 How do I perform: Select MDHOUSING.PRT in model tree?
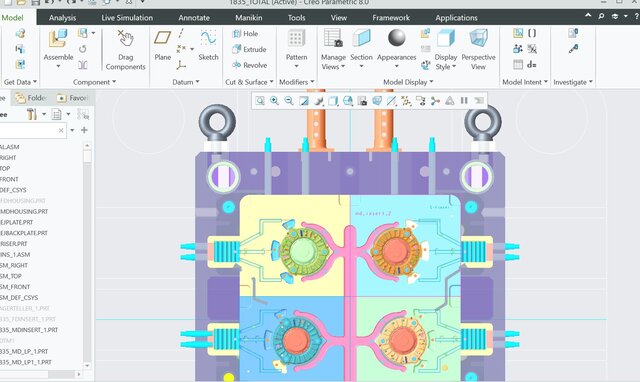click(24, 211)
